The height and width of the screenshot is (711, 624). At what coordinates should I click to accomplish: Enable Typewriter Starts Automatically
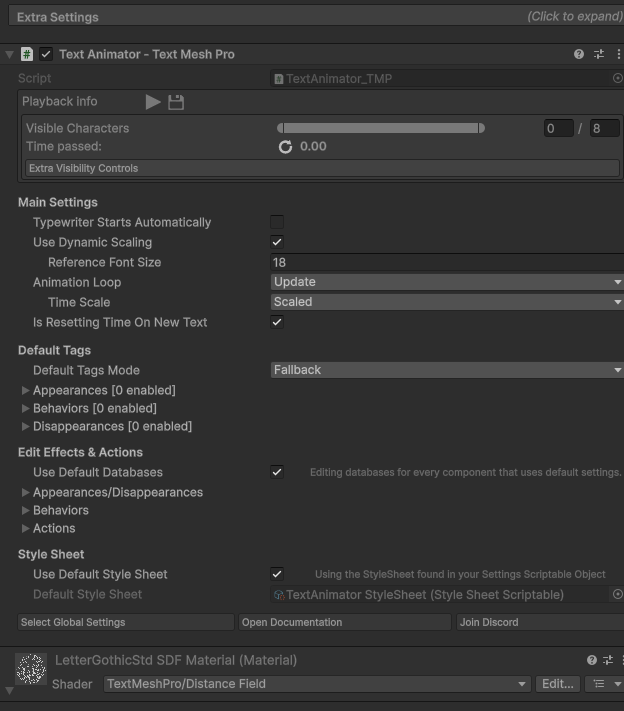tap(277, 222)
